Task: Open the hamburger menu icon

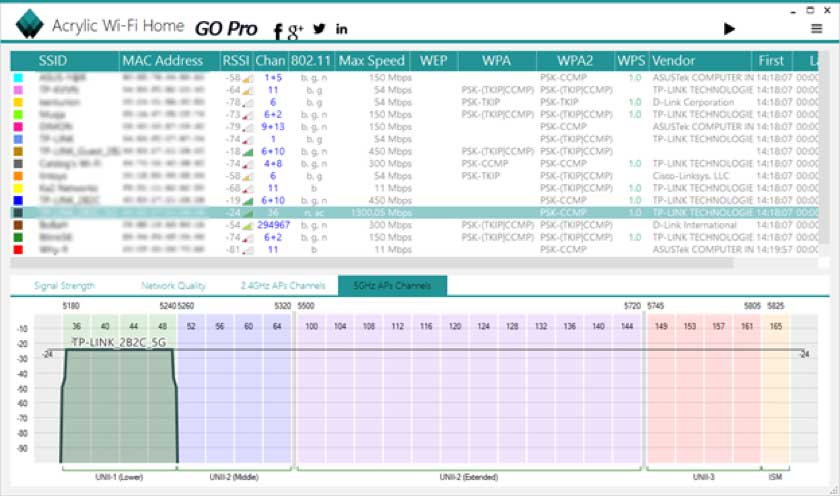Action: [816, 29]
